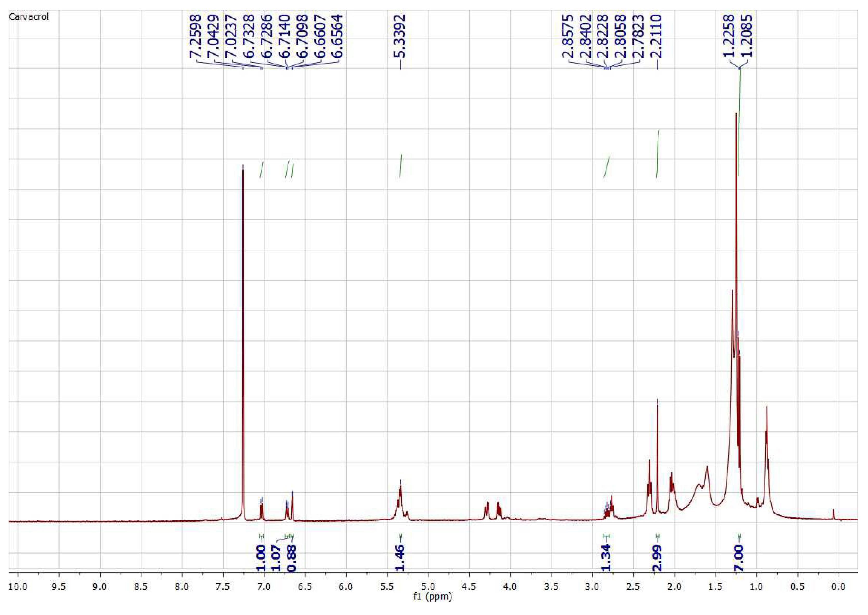
Task: Click axis tick label 0.5
Action: click(x=798, y=587)
